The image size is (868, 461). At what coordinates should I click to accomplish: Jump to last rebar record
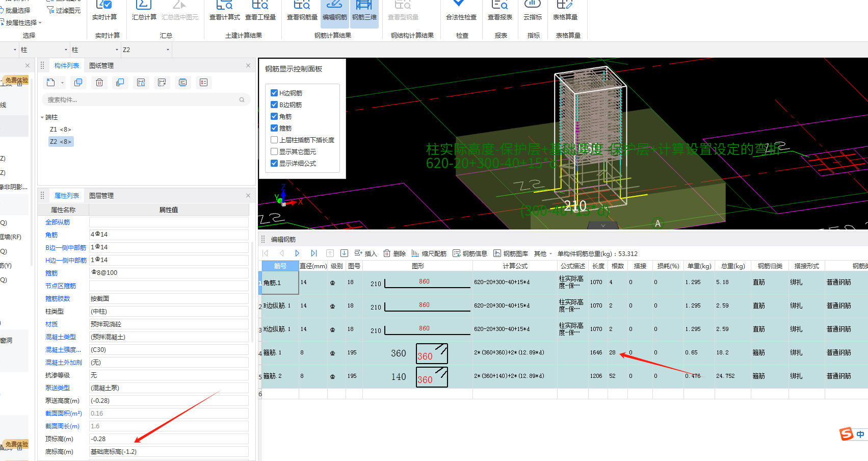tap(313, 253)
